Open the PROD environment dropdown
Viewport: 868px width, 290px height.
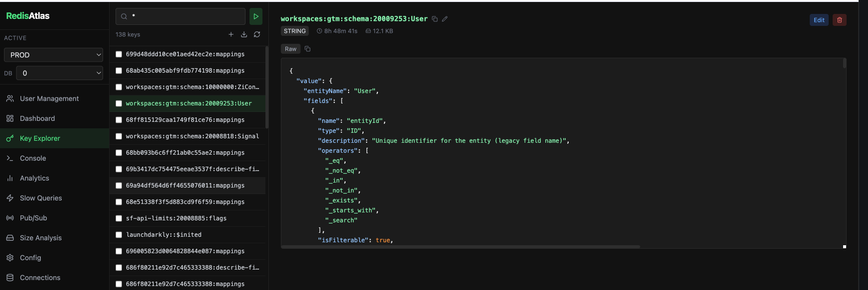pos(53,55)
